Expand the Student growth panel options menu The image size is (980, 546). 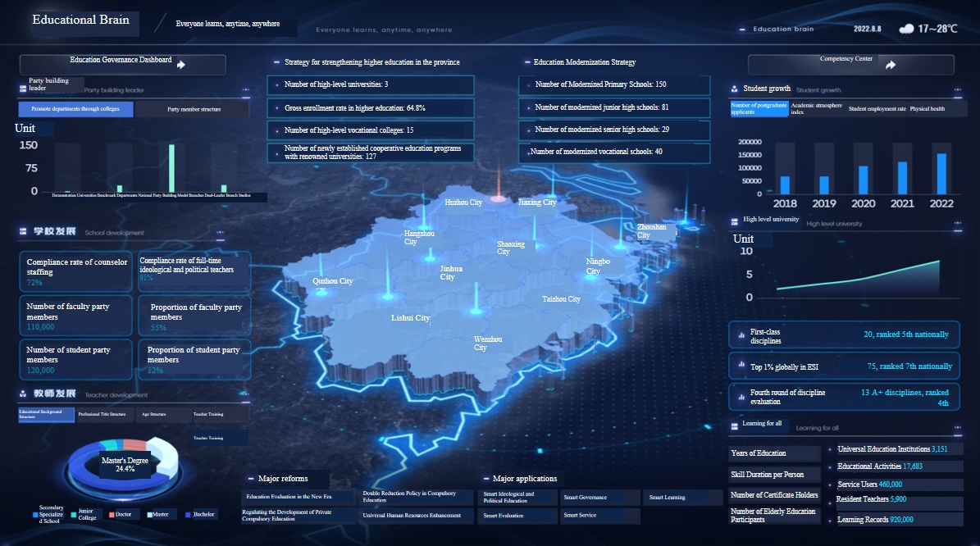click(x=958, y=89)
